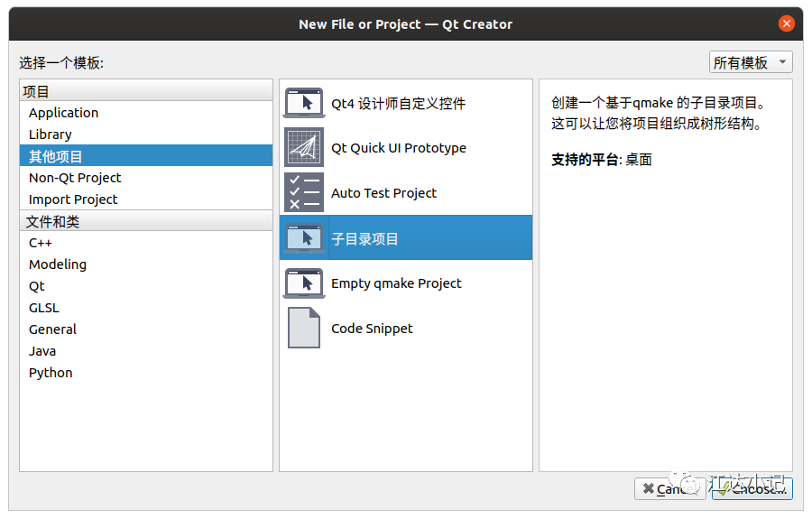The image size is (812, 519).
Task: Select the 其他项目 category
Action: click(146, 156)
